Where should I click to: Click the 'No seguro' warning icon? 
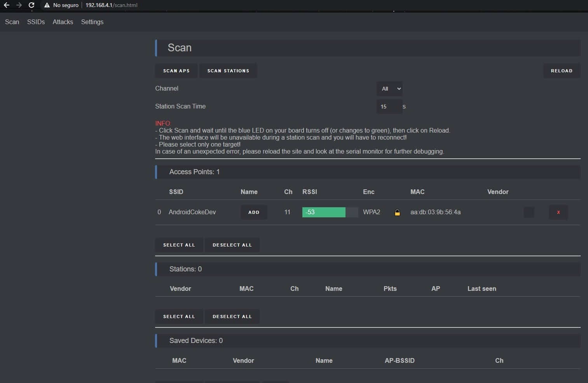point(47,5)
